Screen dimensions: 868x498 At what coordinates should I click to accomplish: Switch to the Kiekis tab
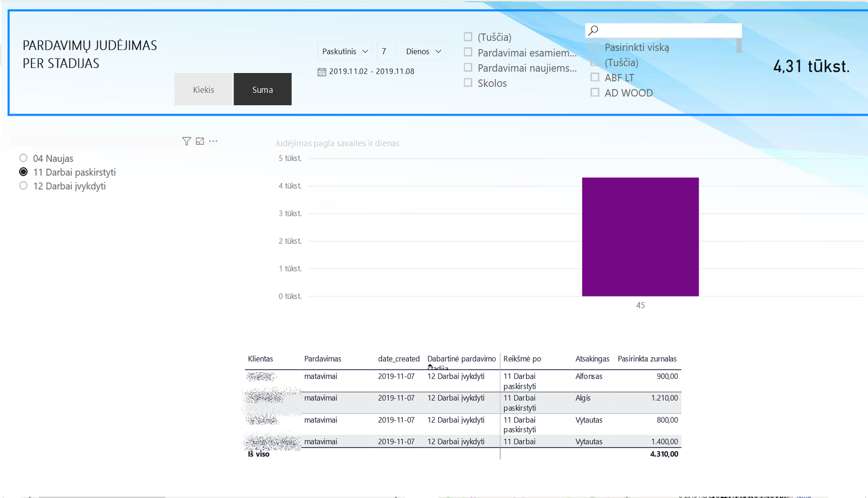203,89
